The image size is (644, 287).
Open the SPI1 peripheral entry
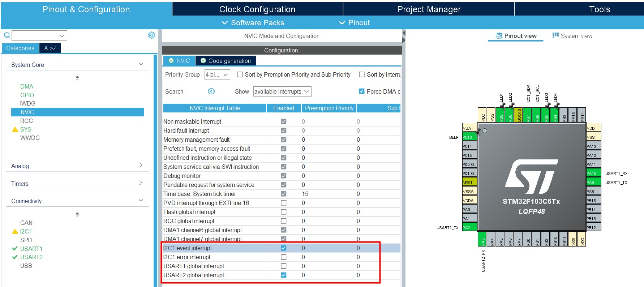[x=26, y=240]
